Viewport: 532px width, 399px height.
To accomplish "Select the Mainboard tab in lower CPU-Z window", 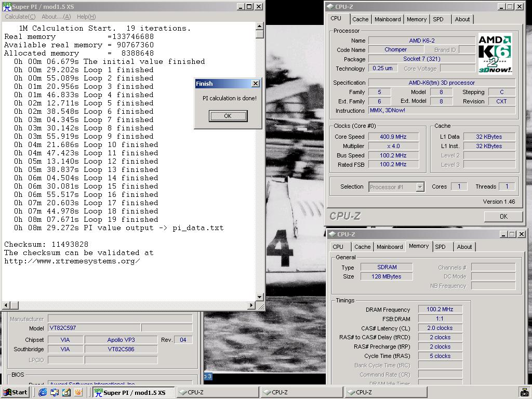I will [390, 247].
